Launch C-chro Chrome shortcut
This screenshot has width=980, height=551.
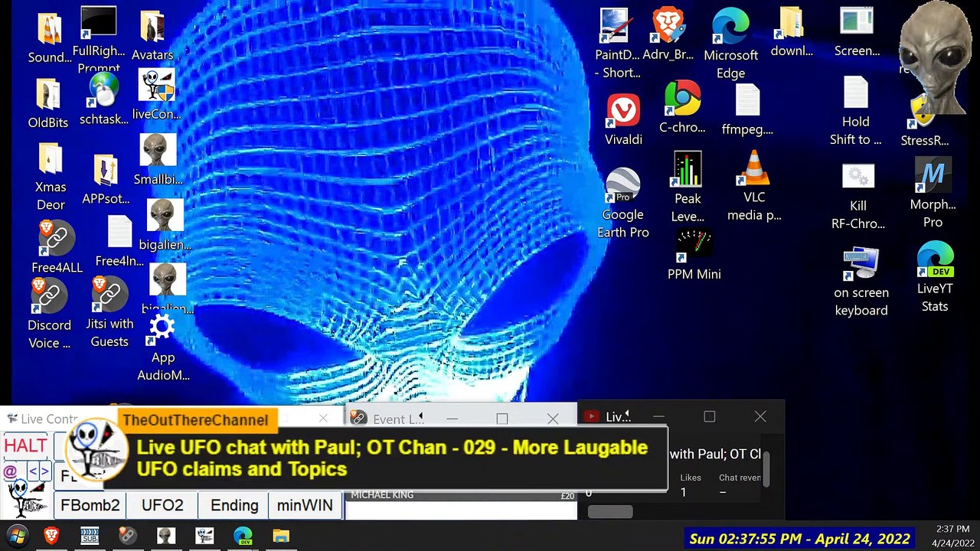[x=682, y=108]
